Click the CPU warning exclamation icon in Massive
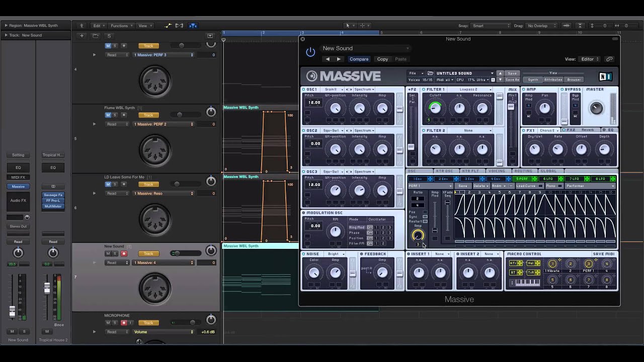 (493, 80)
